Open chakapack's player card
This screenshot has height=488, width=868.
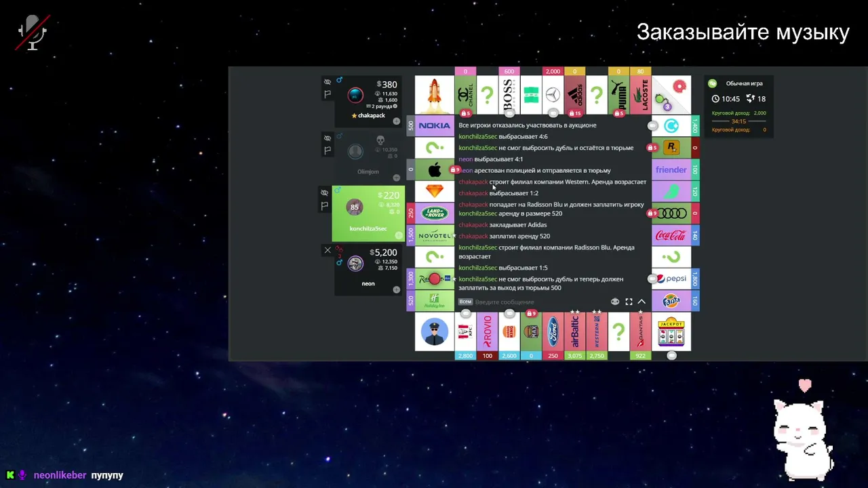point(368,102)
